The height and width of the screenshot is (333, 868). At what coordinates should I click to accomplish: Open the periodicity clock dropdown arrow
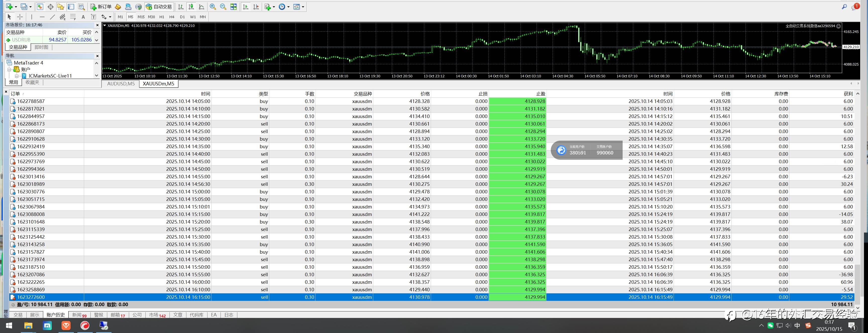click(288, 7)
